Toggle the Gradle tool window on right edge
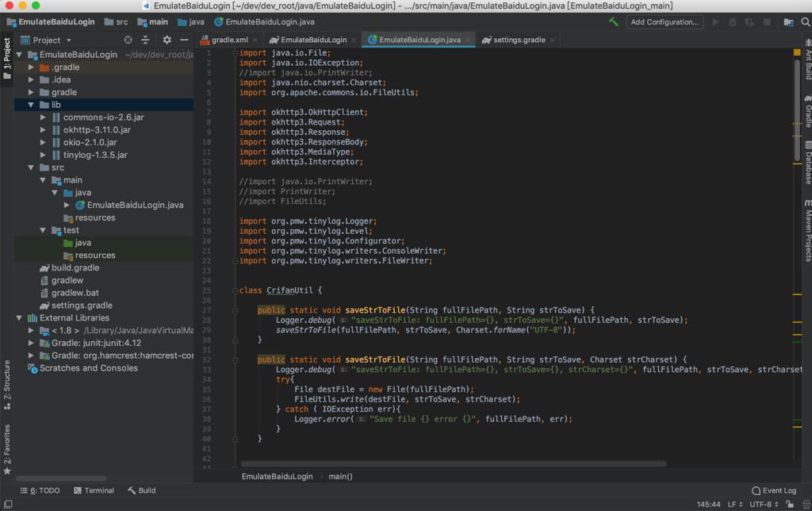Viewport: 812px width, 511px height. tap(807, 111)
